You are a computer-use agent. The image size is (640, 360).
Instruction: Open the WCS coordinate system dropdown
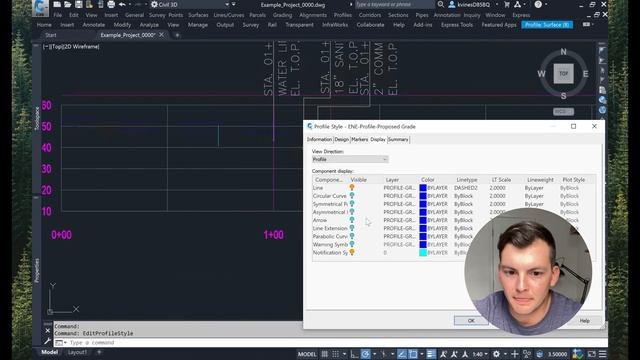click(563, 111)
